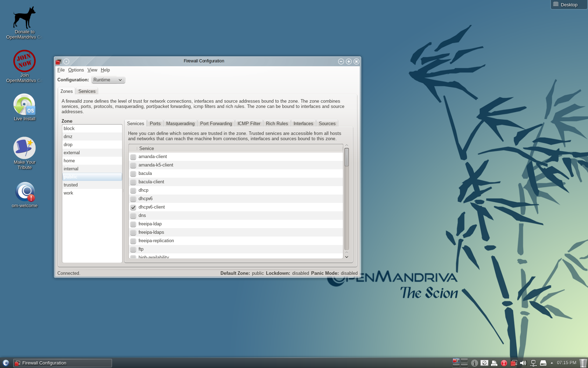Click the removable device notifier tray icon
This screenshot has width=588, height=368.
pos(543,363)
